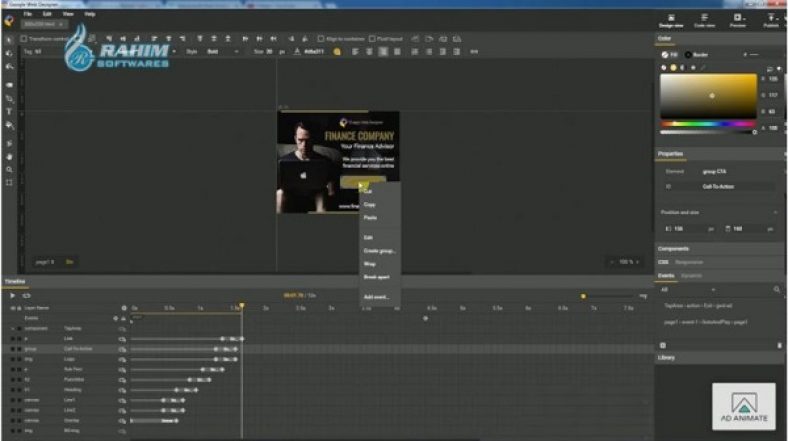This screenshot has width=788, height=441.
Task: Check the Align to container checkbox
Action: (318, 39)
